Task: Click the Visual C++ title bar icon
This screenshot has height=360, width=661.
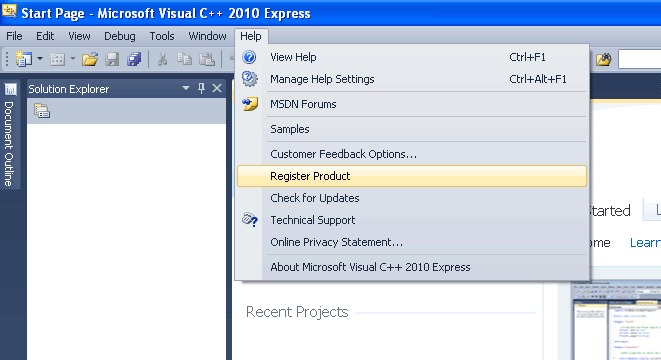Action: (x=9, y=12)
